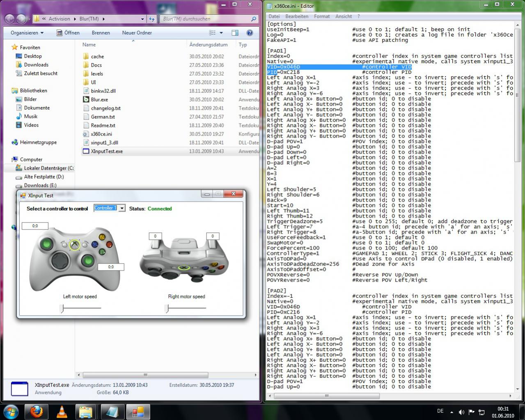Select changelog.txt file
Viewport: 525px width, 420px height.
(x=105, y=108)
